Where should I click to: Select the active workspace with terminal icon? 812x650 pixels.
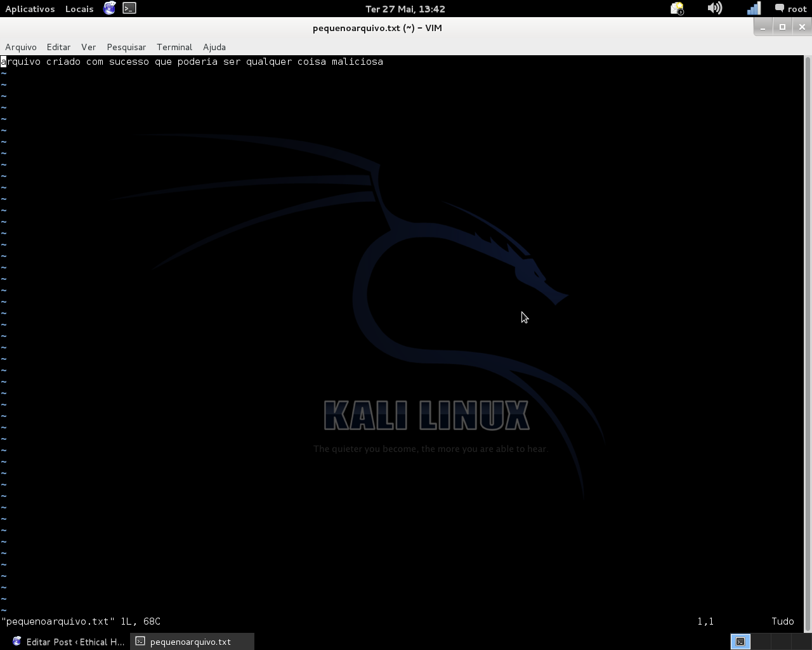[740, 642]
